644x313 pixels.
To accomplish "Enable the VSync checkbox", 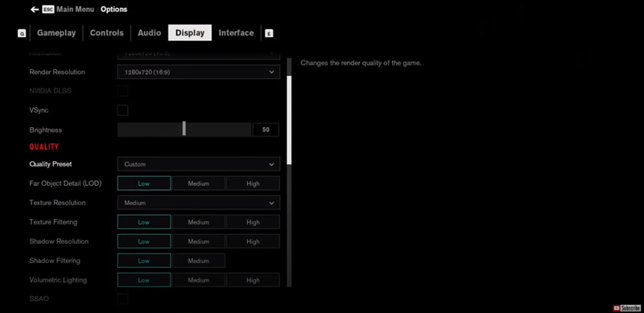I will [x=123, y=110].
